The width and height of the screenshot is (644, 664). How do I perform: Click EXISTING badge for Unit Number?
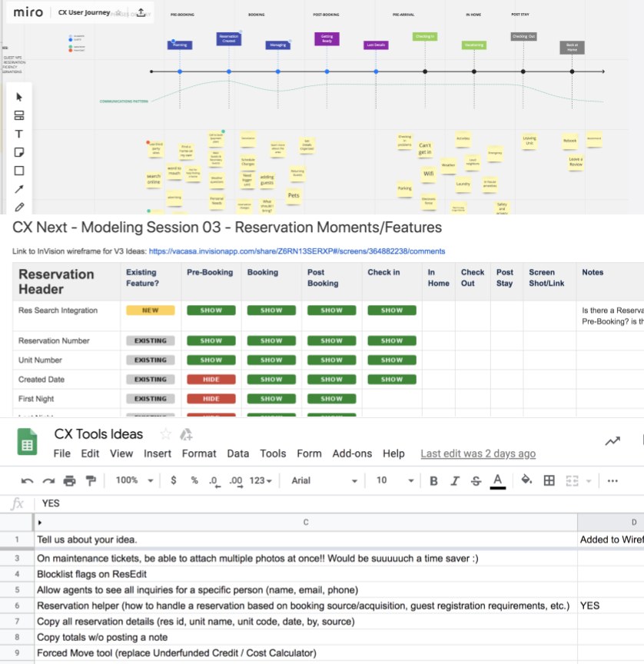(151, 360)
